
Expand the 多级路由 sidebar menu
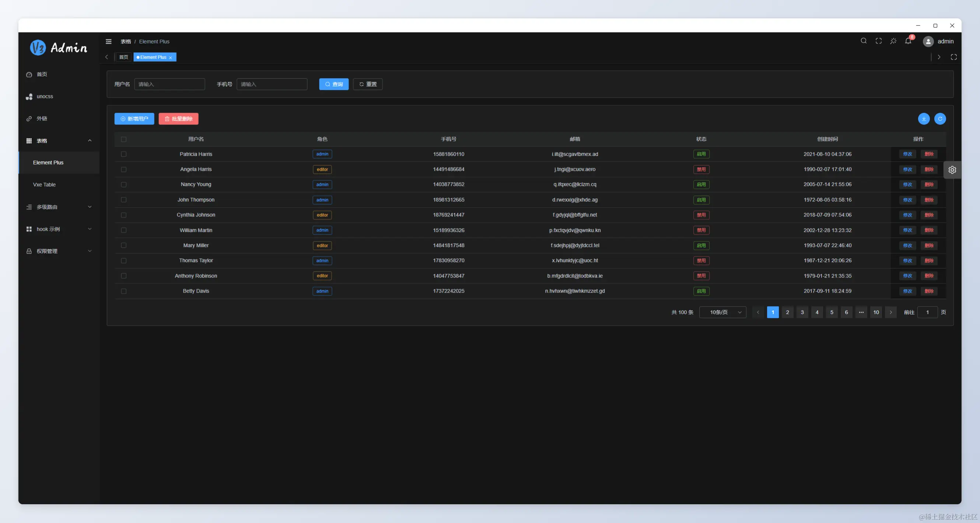tap(59, 207)
